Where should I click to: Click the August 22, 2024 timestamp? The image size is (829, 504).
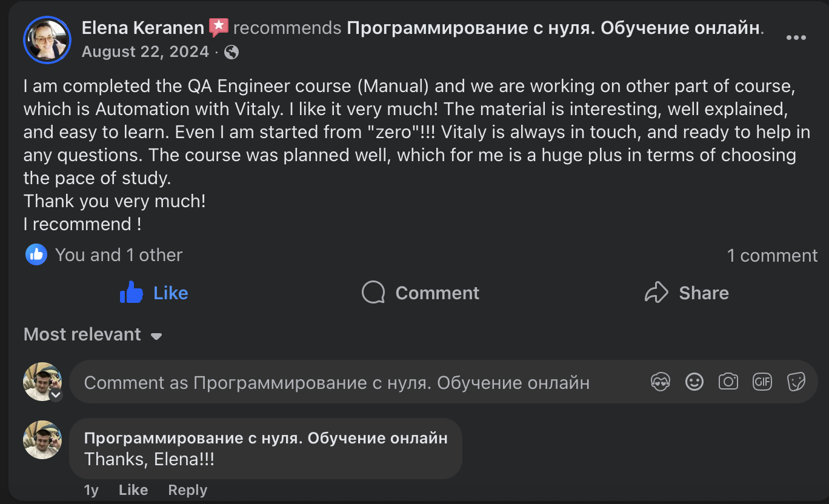click(144, 51)
